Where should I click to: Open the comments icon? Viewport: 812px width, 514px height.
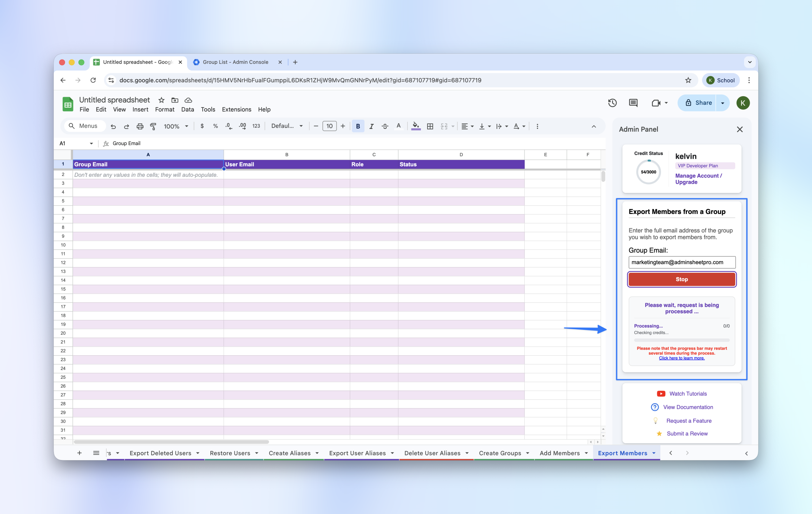coord(633,103)
